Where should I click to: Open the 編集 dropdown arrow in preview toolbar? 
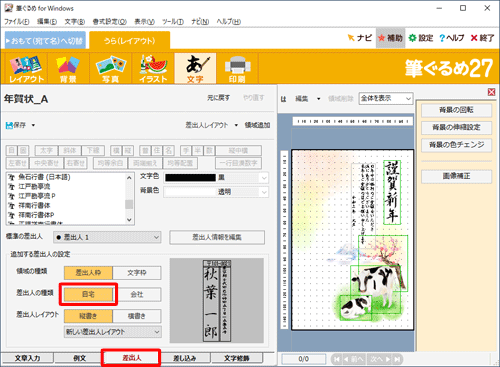(319, 99)
